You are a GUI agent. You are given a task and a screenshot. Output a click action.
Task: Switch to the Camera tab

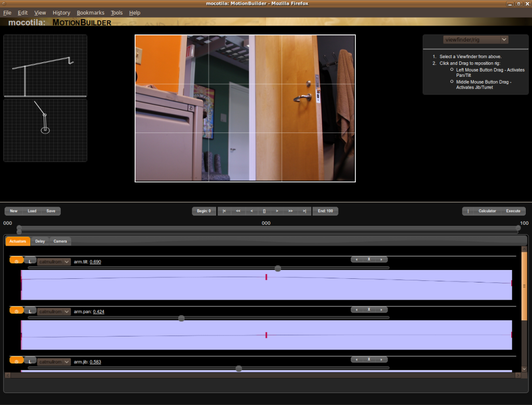(x=60, y=241)
